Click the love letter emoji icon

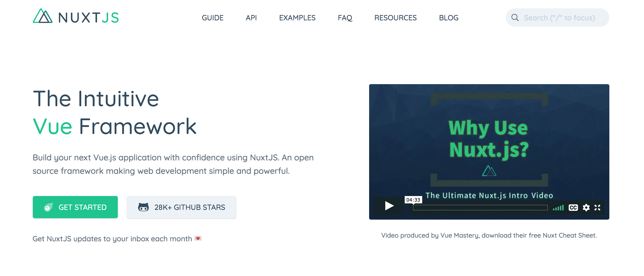pyautogui.click(x=198, y=238)
